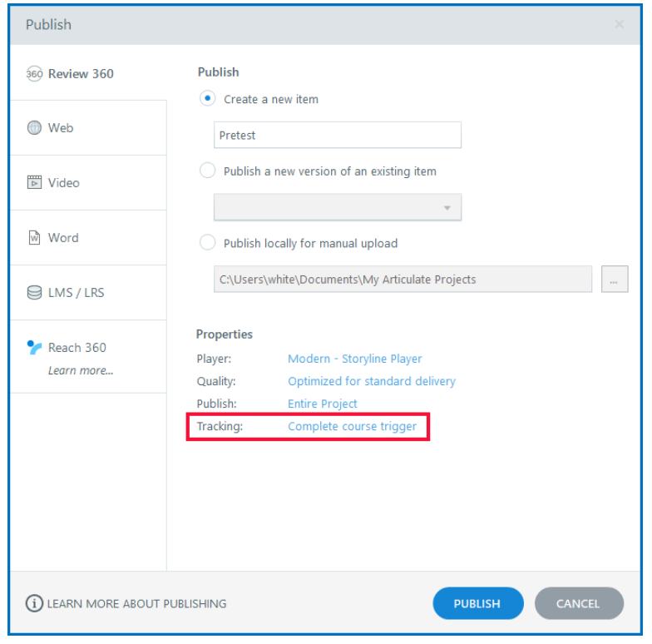Change the Optimized for standard delivery quality
The height and width of the screenshot is (644, 652).
[x=371, y=382]
